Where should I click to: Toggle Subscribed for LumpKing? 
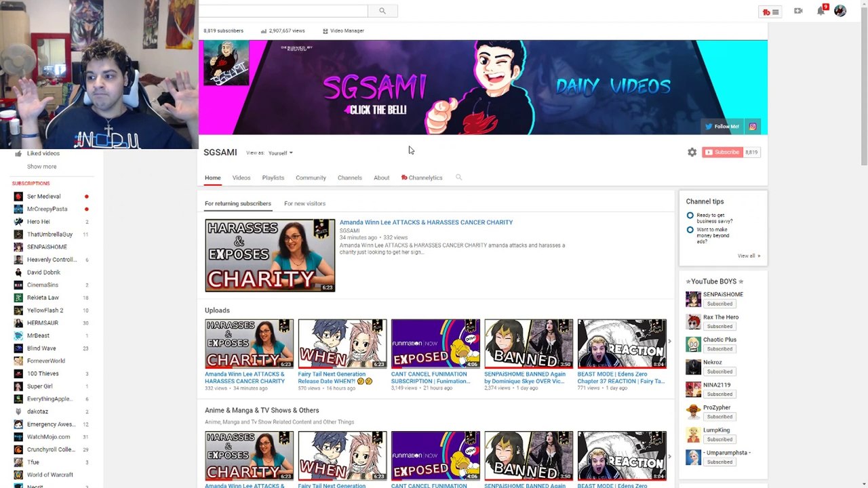pos(719,439)
